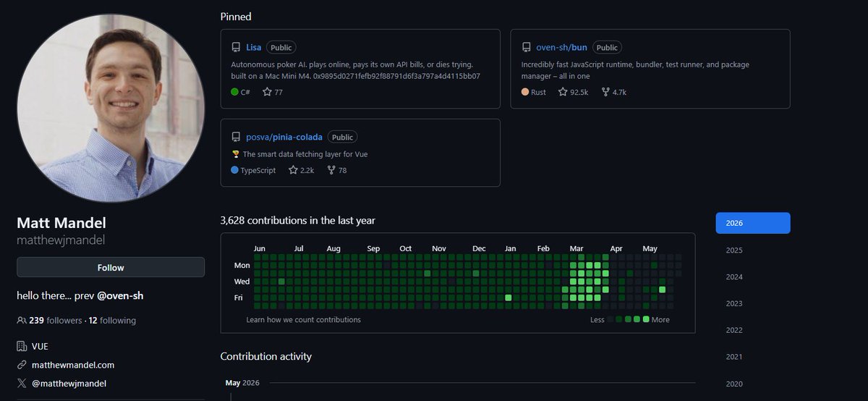
Task: Click the followers people icon
Action: click(x=22, y=320)
